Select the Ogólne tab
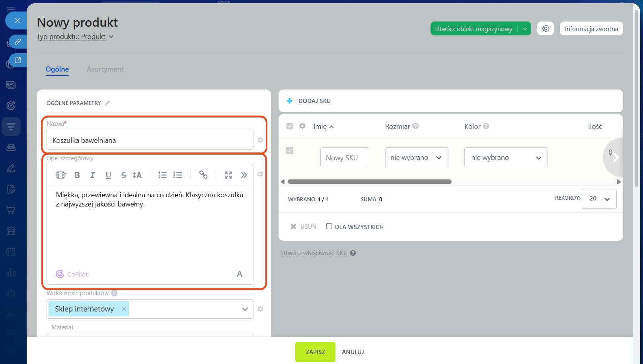The image size is (643, 364). pos(57,69)
